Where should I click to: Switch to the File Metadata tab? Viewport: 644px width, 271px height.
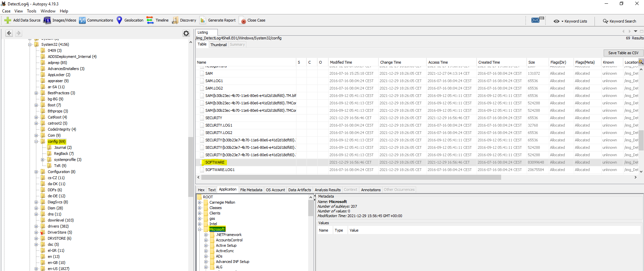(251, 190)
